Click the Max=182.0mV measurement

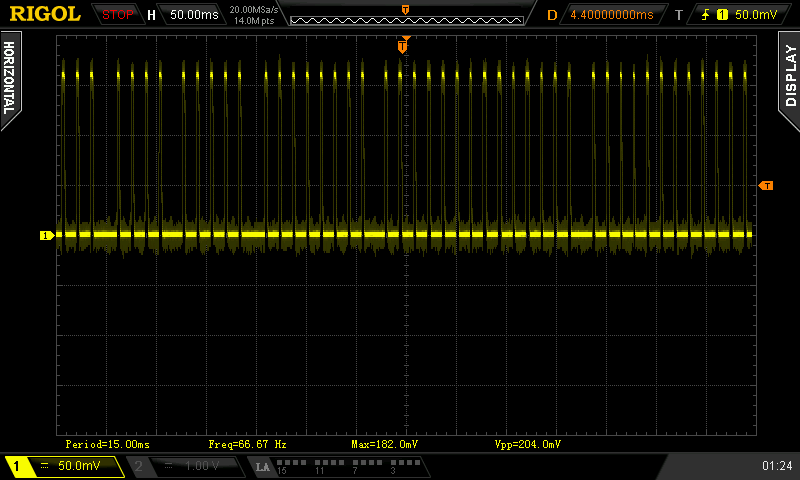pyautogui.click(x=385, y=444)
